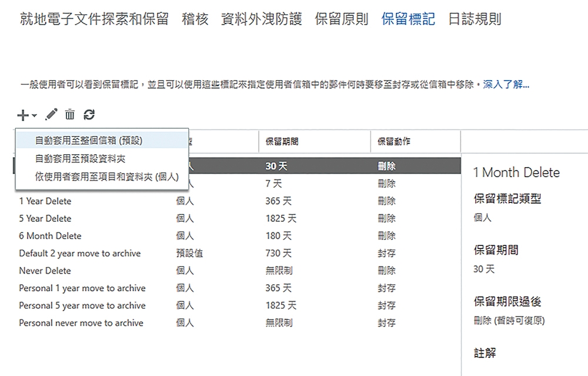Select the Never Delete retention tag row
This screenshot has width=588, height=376.
45,271
